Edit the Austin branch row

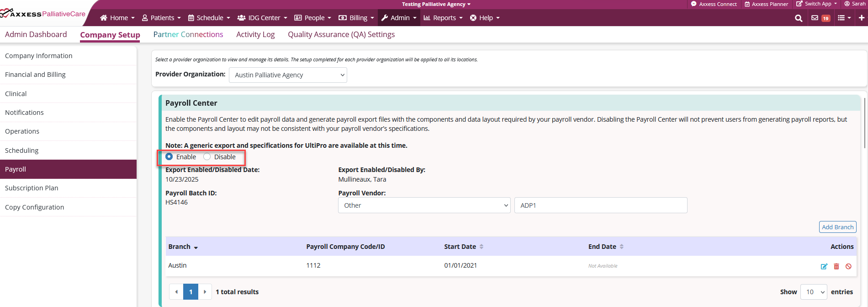[824, 266]
